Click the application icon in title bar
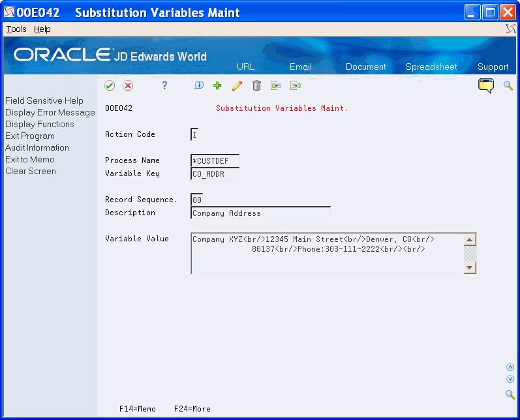 [9, 12]
